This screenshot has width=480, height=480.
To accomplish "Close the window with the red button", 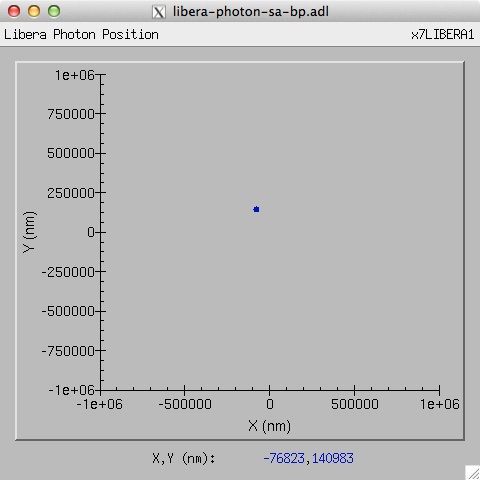I will [14, 11].
